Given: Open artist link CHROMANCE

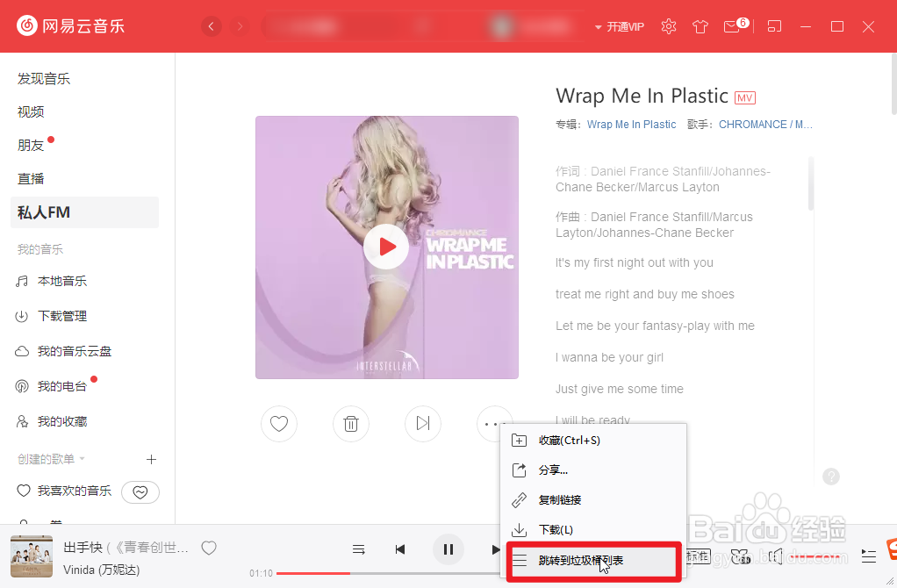Looking at the screenshot, I should point(752,125).
